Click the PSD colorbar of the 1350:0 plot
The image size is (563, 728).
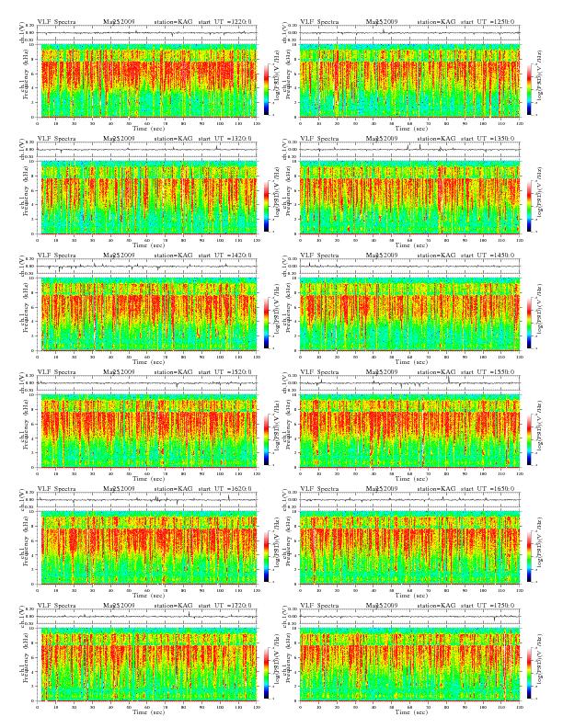click(x=530, y=206)
